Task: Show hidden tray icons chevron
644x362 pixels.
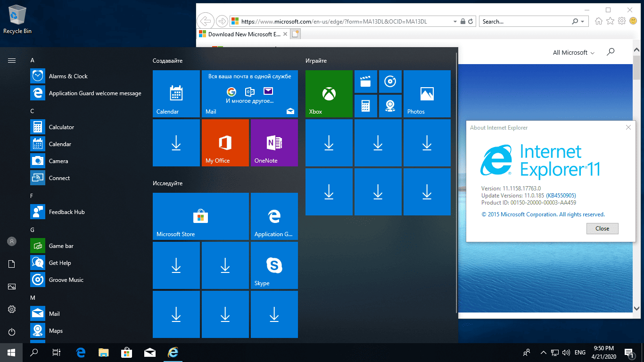Action: point(543,353)
